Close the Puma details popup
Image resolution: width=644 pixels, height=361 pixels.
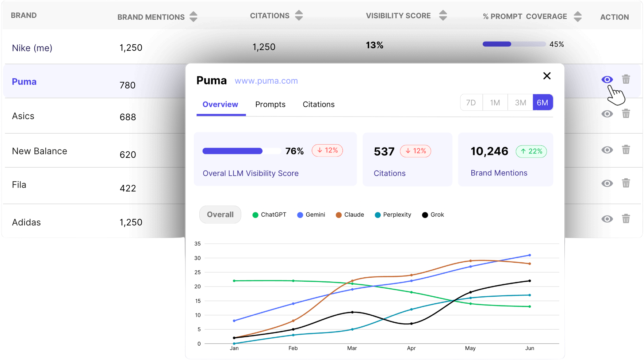pyautogui.click(x=547, y=76)
